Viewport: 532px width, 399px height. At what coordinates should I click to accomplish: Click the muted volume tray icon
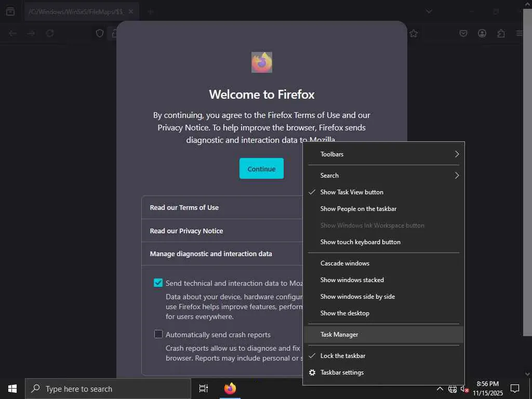[464, 389]
